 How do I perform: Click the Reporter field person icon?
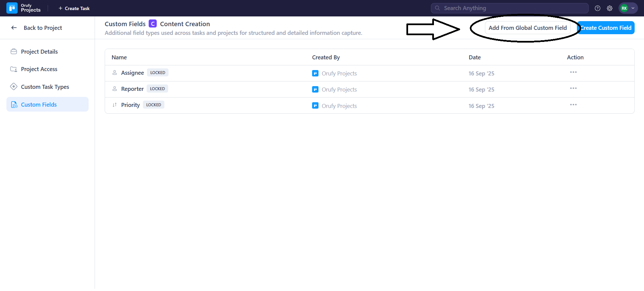[114, 89]
